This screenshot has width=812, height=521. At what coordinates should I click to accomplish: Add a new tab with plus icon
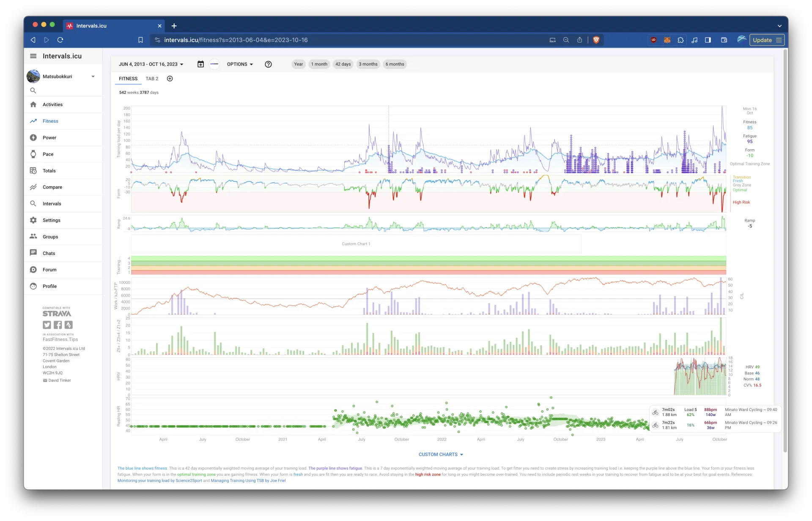170,79
